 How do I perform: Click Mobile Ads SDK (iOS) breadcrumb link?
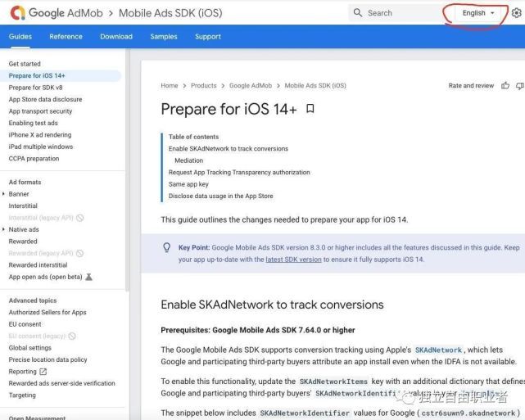coord(315,86)
